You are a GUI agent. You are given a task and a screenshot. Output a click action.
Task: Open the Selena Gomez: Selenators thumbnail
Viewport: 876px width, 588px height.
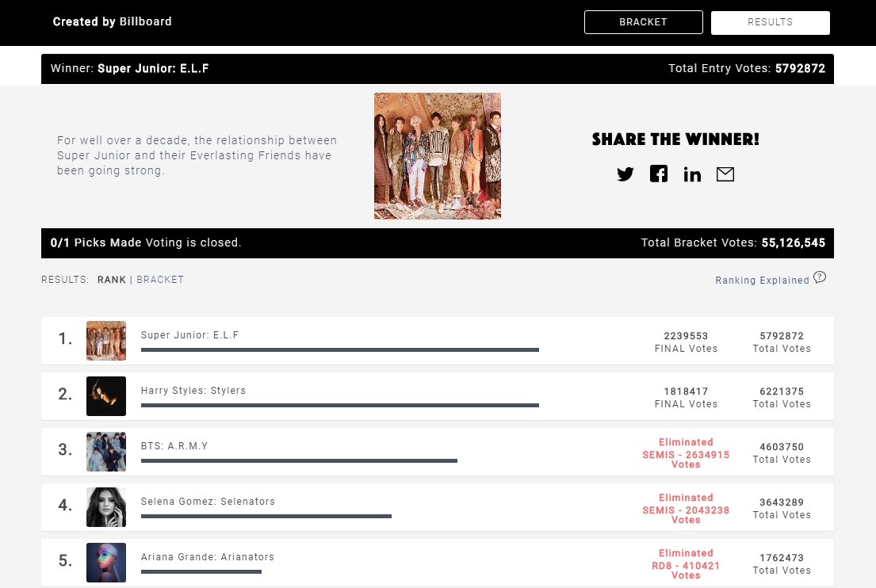click(x=106, y=507)
